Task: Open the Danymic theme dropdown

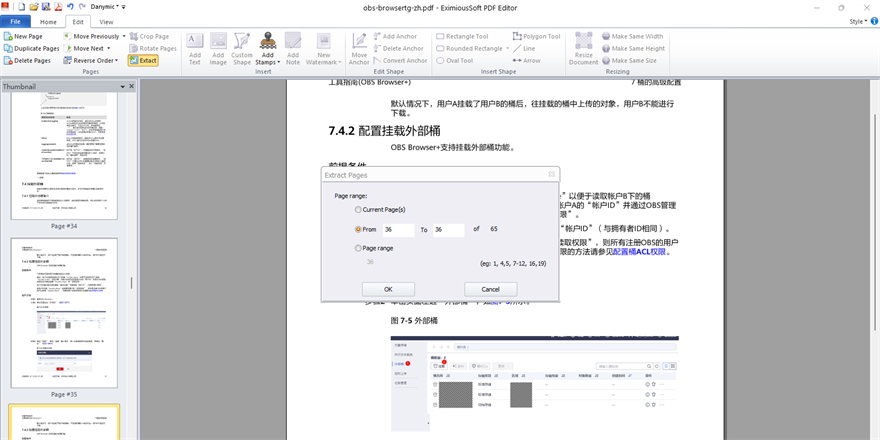Action: [x=105, y=7]
